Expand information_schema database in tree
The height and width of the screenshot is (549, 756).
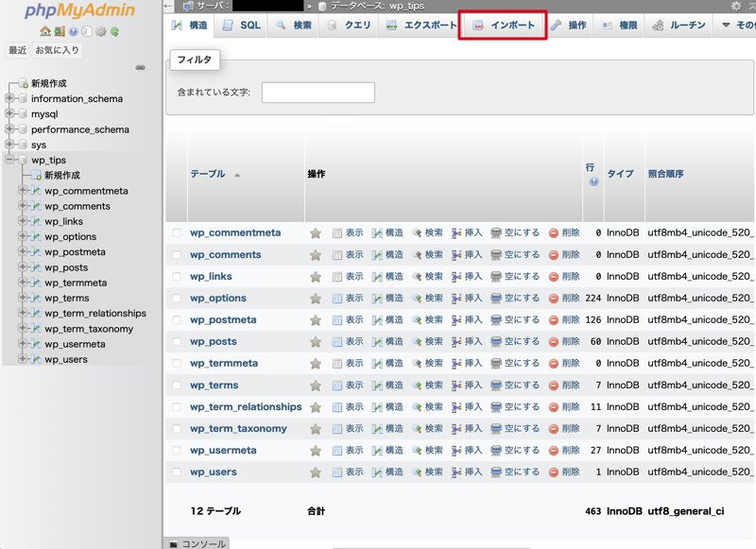[x=9, y=98]
